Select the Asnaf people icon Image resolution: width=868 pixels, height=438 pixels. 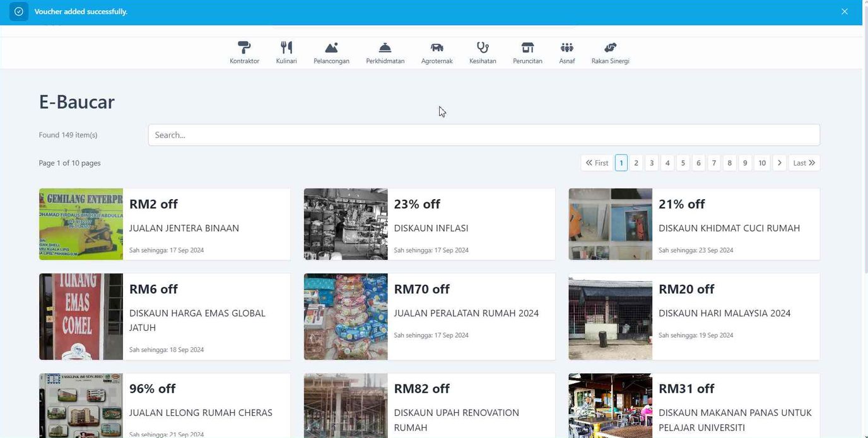566,48
